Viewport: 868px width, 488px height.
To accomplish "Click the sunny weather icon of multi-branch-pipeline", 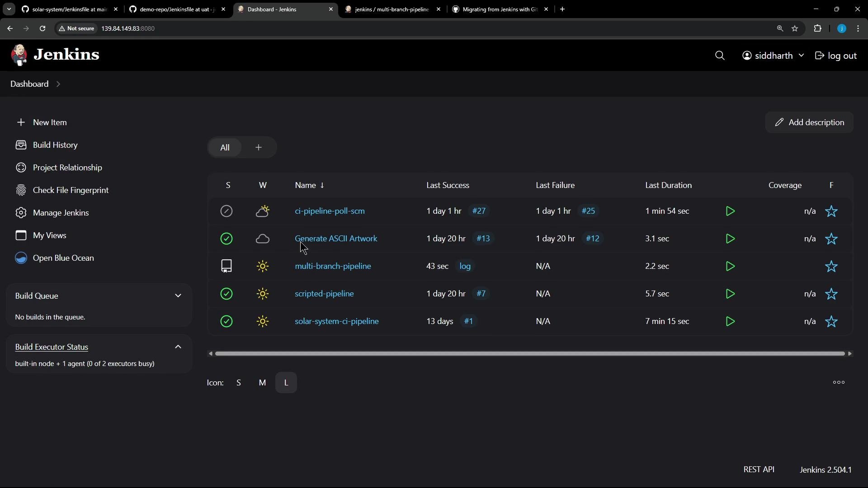I will [x=263, y=266].
